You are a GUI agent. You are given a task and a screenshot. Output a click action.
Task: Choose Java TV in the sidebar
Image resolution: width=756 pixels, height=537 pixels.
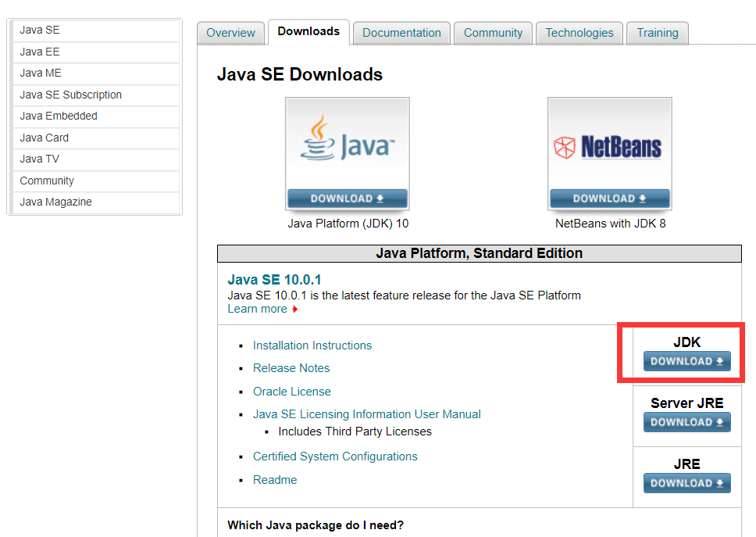click(94, 159)
